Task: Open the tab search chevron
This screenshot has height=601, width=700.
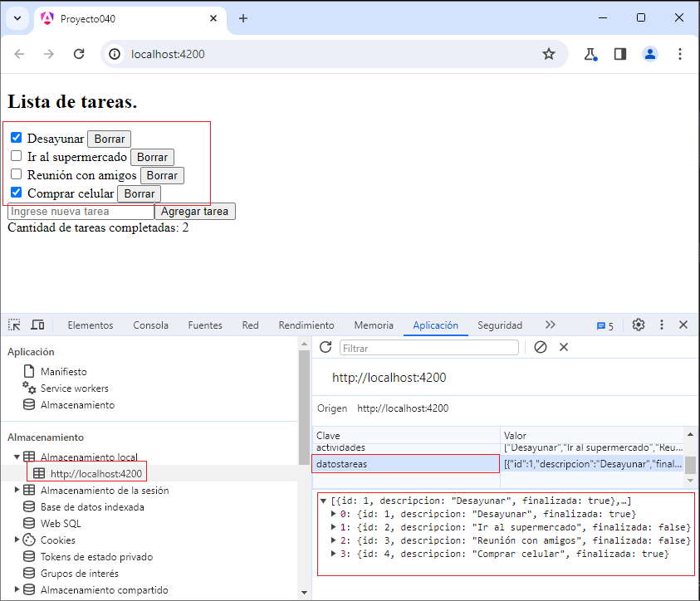Action: [17, 18]
